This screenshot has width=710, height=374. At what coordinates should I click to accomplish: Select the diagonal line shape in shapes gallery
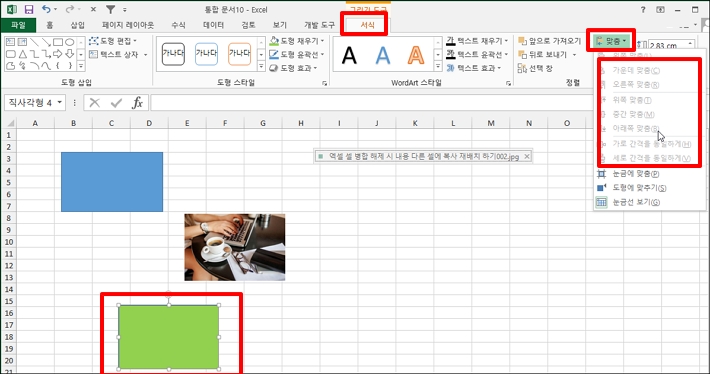34,42
